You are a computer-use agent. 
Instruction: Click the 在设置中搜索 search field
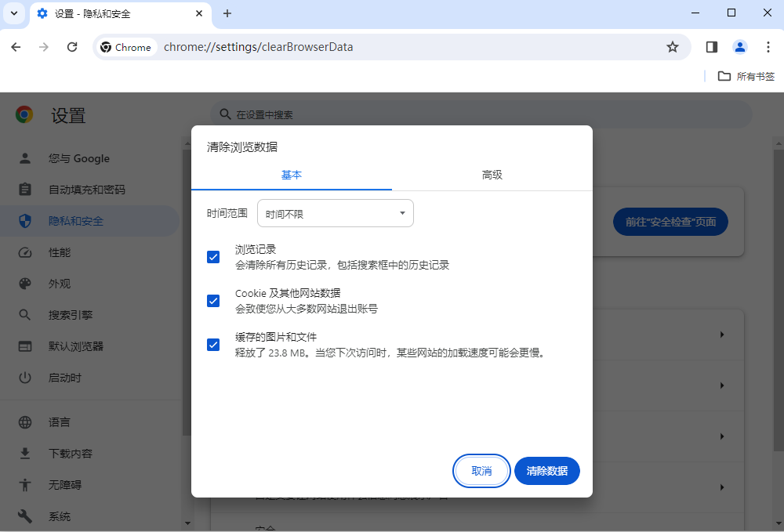(x=480, y=114)
